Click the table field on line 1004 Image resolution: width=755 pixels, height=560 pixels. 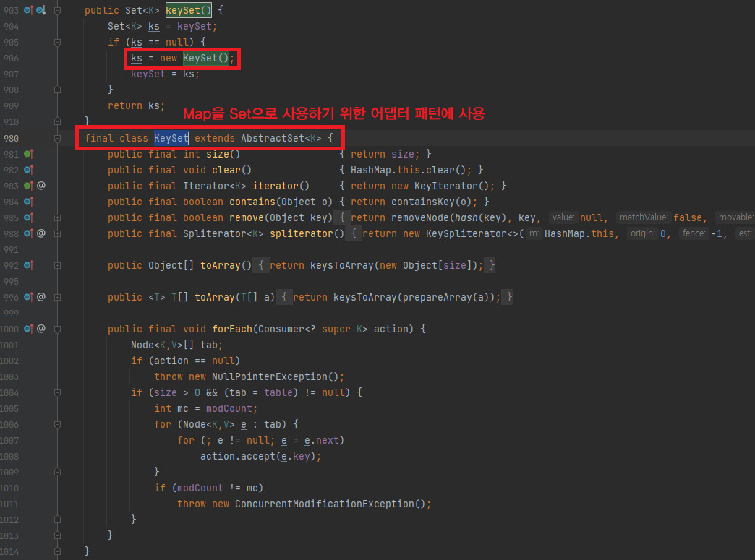pyautogui.click(x=278, y=392)
